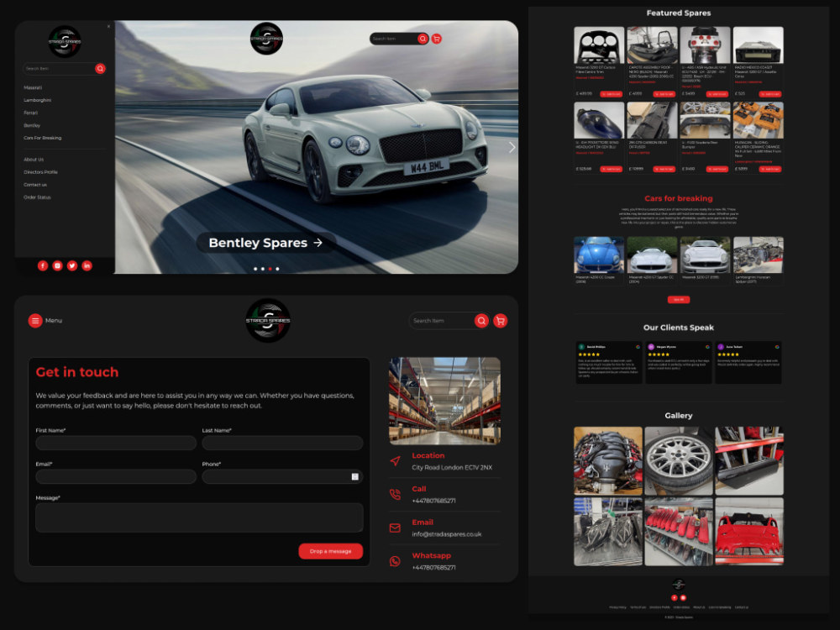The width and height of the screenshot is (840, 630).
Task: Click the Strada Spares logo over the hero image
Action: point(266,39)
